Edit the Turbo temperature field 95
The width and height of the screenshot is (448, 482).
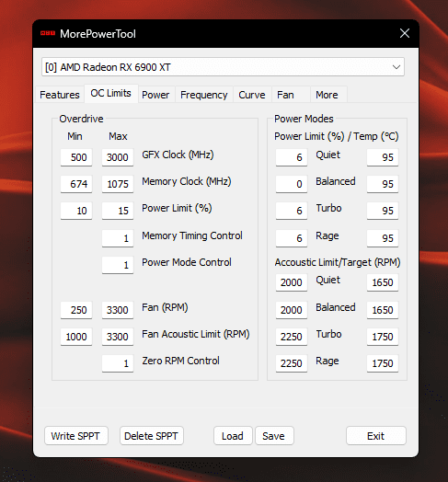[x=383, y=211]
